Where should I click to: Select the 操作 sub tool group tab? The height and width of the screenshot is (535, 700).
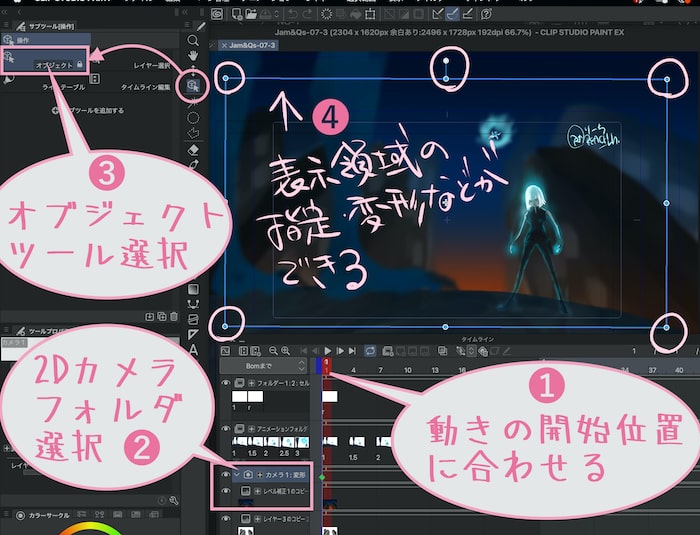tap(46, 40)
